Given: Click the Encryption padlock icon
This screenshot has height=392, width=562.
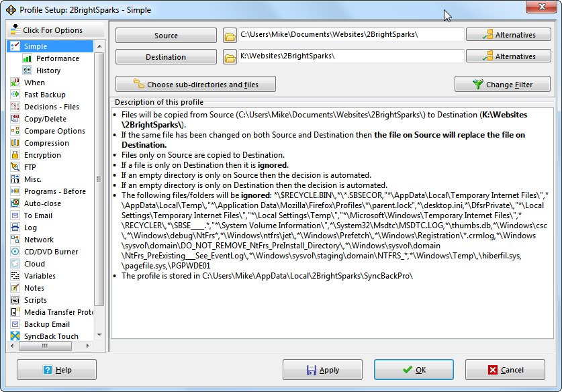Looking at the screenshot, I should tap(15, 155).
